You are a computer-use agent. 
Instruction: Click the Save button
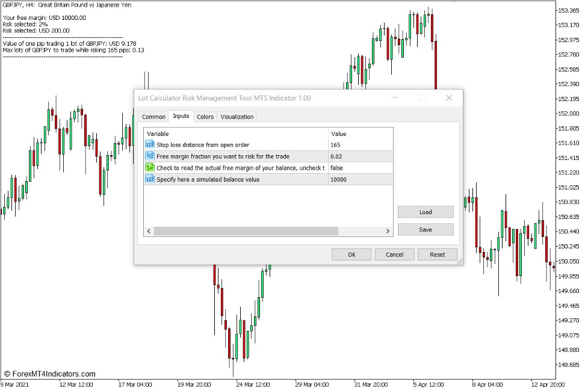[425, 229]
